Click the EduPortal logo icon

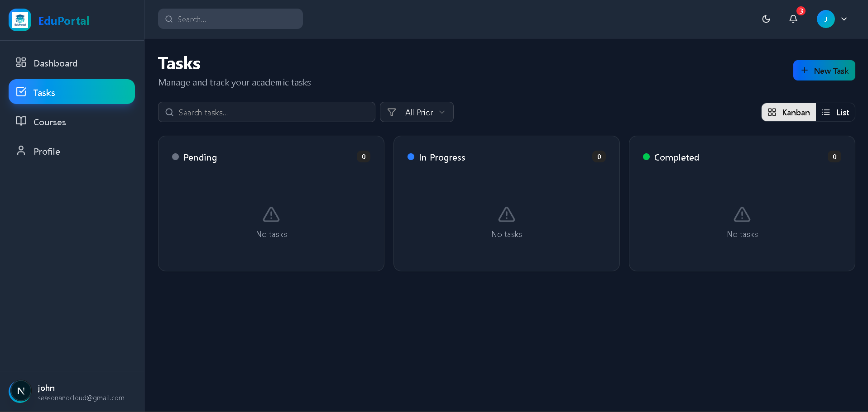20,20
